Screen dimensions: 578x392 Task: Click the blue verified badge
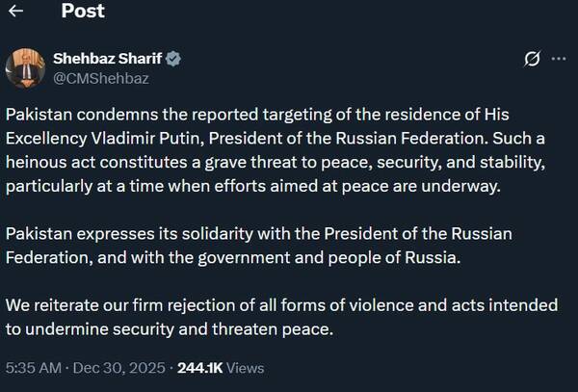click(175, 59)
